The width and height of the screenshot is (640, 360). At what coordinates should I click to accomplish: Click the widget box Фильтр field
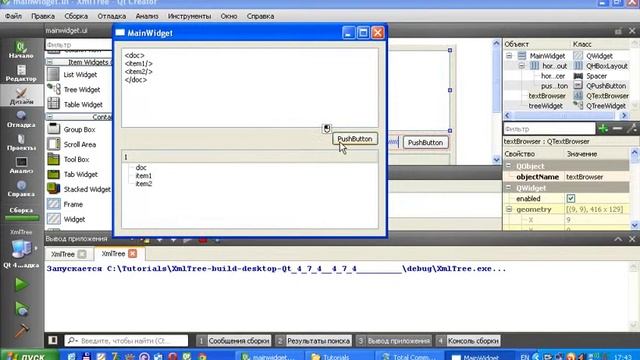[79, 44]
